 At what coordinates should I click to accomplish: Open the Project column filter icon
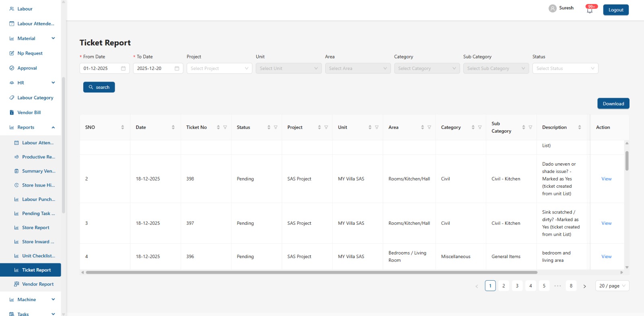(326, 127)
